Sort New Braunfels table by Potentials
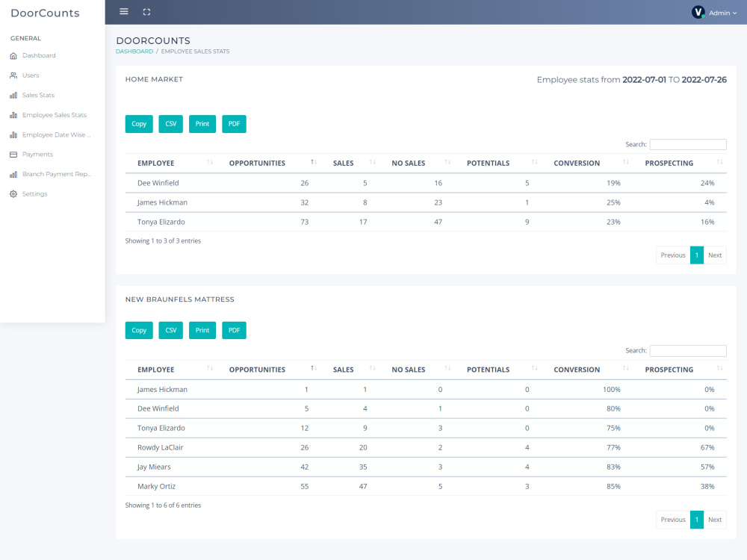This screenshot has height=560, width=747. click(498, 370)
